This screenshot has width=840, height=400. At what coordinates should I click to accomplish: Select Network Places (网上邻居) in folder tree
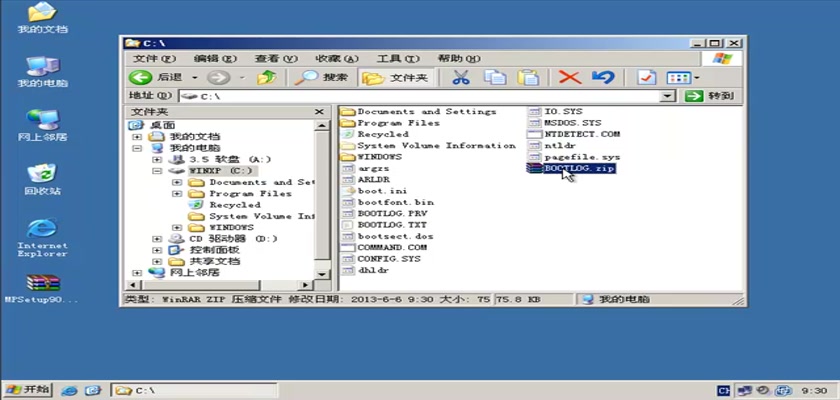pos(194,273)
